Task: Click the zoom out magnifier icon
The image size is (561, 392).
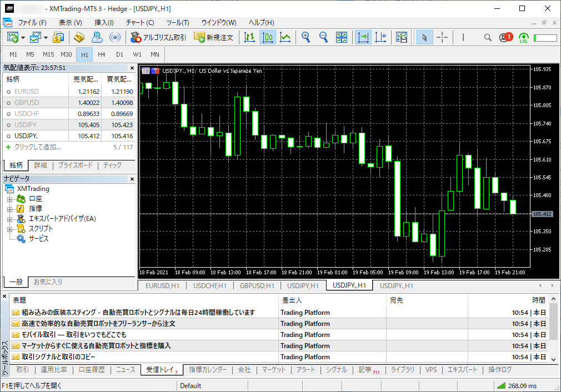Action: (x=323, y=37)
